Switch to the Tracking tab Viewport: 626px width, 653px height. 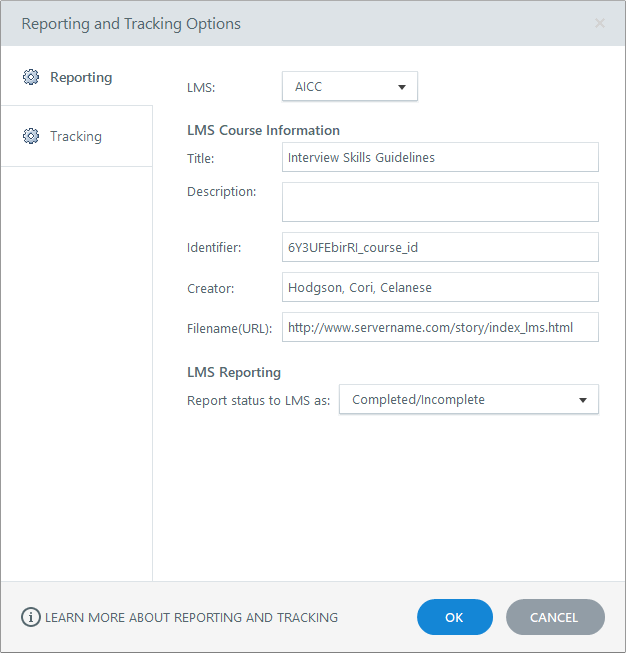pos(76,136)
